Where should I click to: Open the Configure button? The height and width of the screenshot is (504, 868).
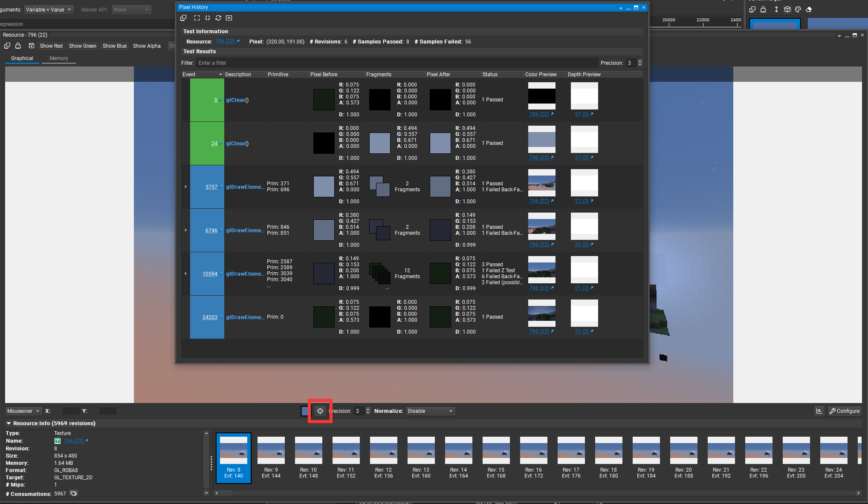pos(845,411)
